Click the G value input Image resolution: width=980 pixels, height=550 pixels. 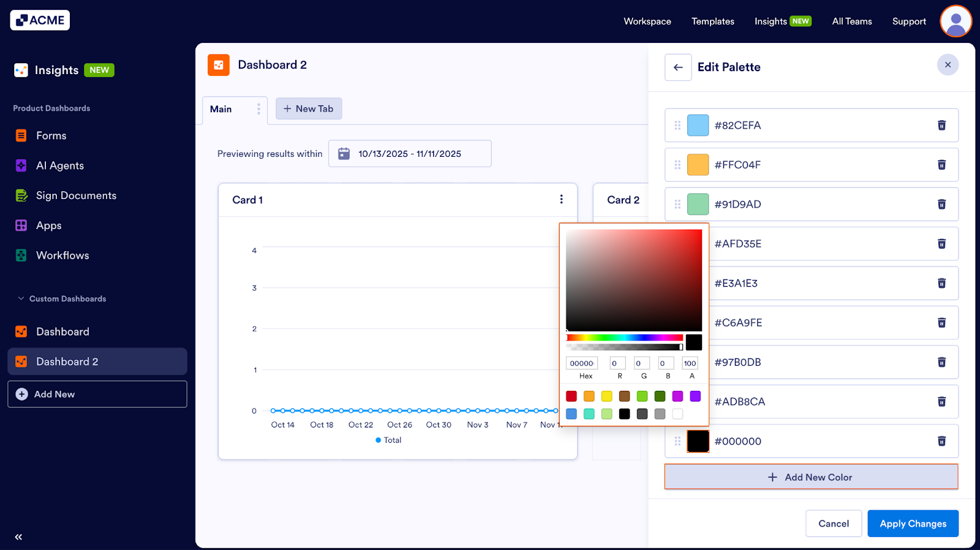click(x=641, y=363)
